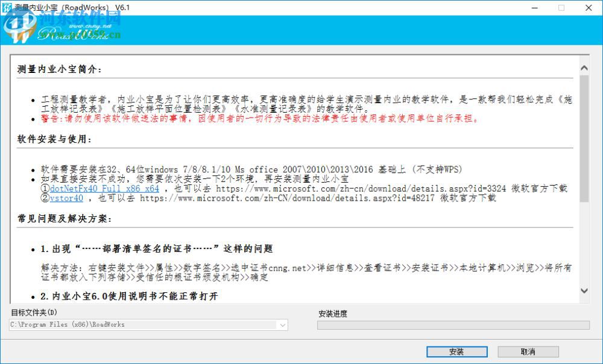The image size is (603, 364).
Task: Click the 常见问题及解决方案 heading
Action: [65, 219]
